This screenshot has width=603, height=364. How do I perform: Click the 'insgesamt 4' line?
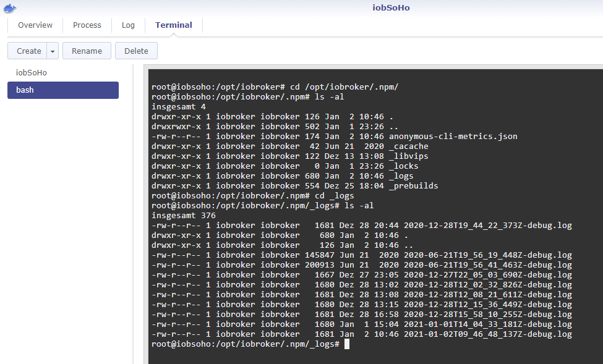[x=179, y=107]
